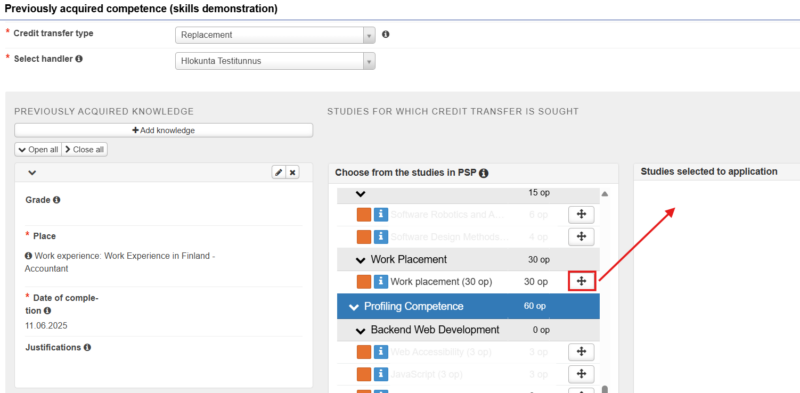The height and width of the screenshot is (393, 800).
Task: Collapse the Profiling Competence group
Action: click(x=354, y=307)
